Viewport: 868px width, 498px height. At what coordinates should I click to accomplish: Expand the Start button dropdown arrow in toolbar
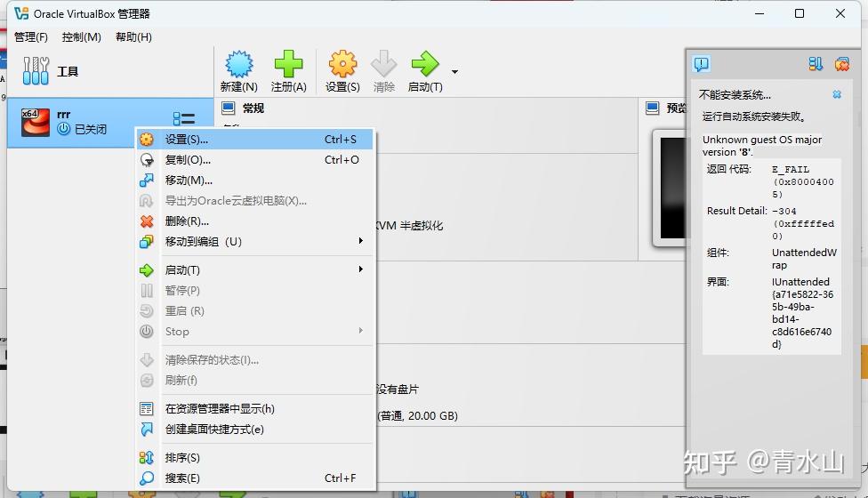click(x=454, y=72)
